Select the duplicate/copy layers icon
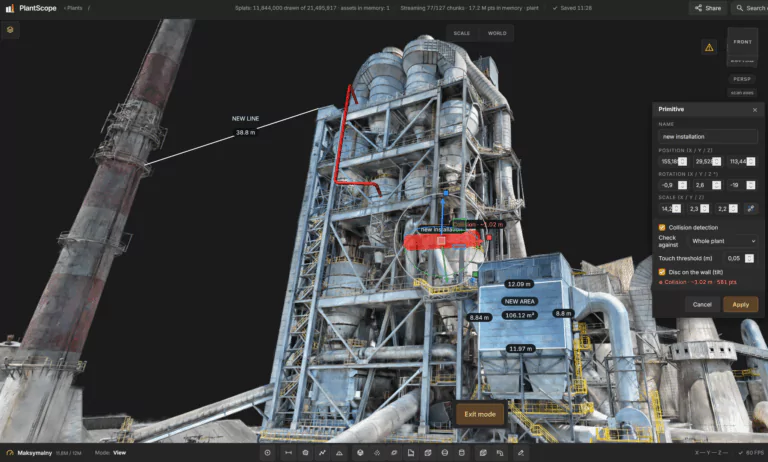The height and width of the screenshot is (462, 768). (500, 453)
